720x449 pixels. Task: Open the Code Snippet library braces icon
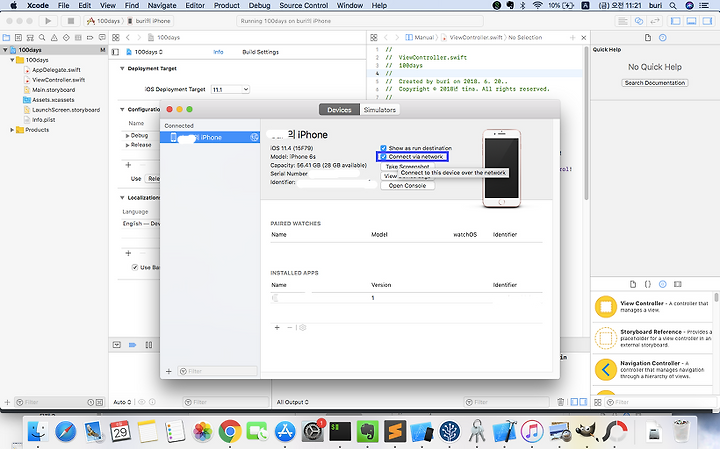647,284
